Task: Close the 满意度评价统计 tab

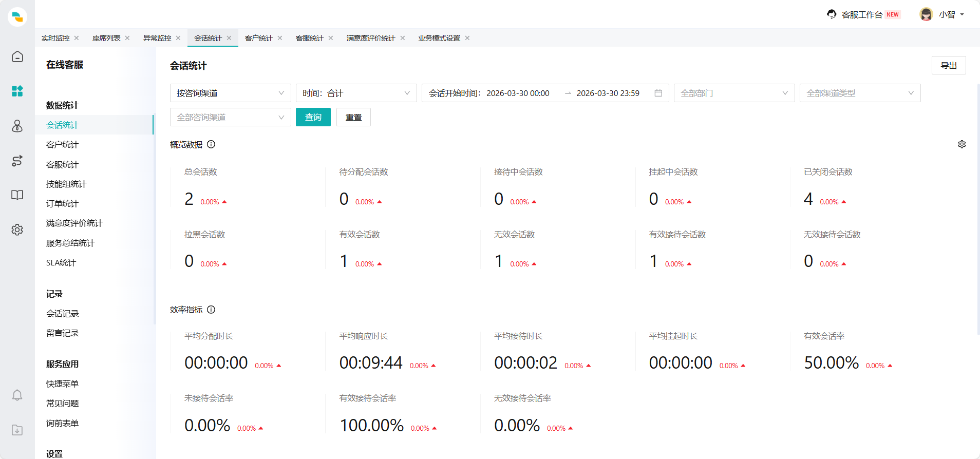Action: pos(403,38)
